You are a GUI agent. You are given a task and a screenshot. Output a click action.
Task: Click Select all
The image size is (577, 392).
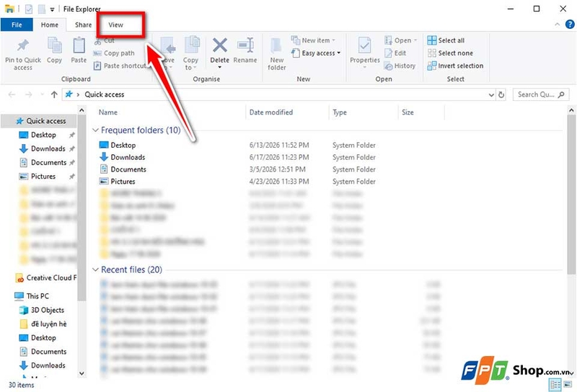(446, 40)
